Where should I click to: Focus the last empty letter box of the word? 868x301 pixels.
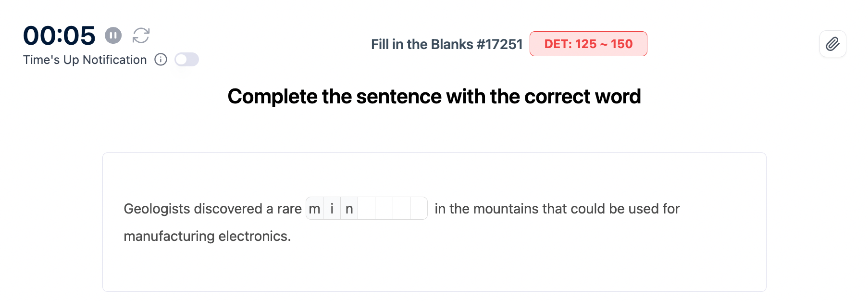419,209
